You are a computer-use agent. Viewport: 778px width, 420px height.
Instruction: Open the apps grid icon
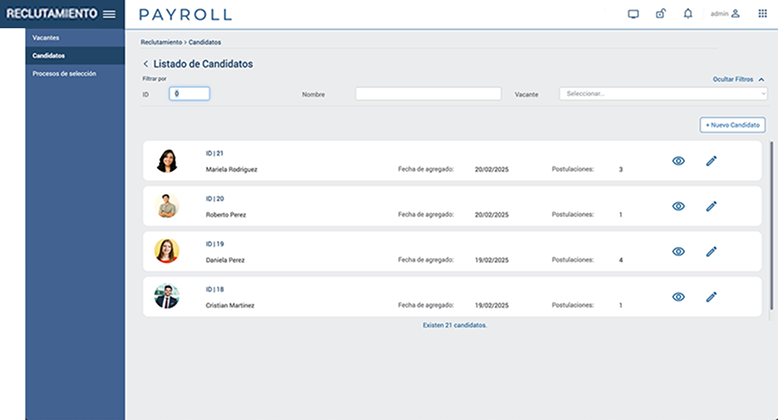pos(762,14)
